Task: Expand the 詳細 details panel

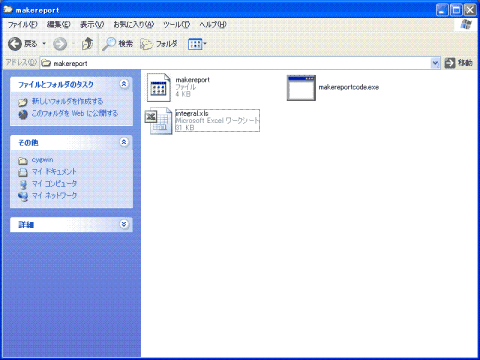Action: (x=124, y=224)
